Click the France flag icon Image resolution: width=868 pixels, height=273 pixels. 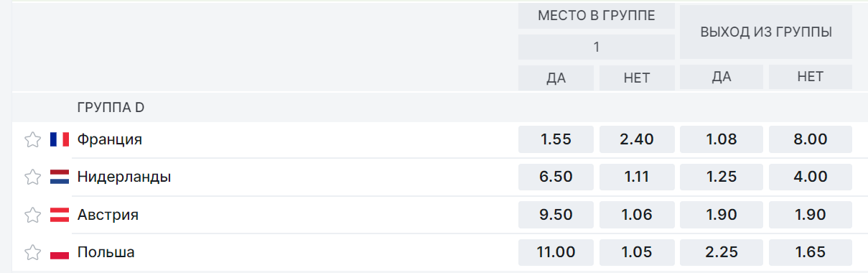point(60,139)
